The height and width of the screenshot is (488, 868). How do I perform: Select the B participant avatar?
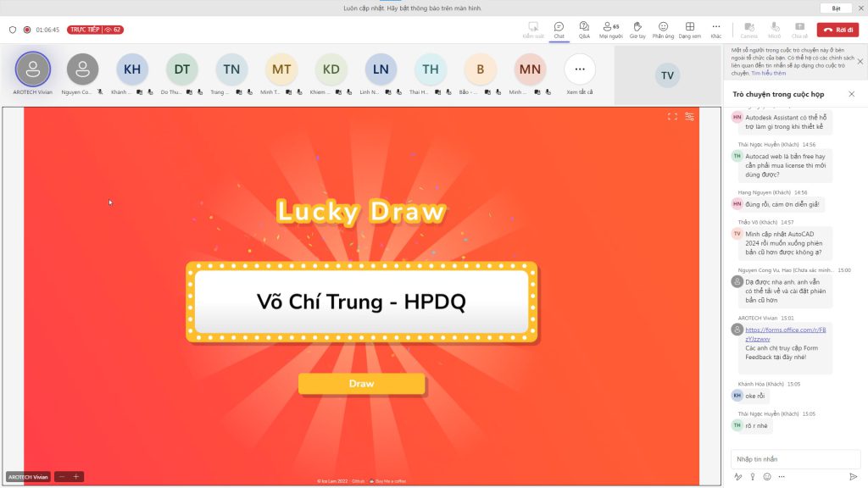click(x=480, y=69)
